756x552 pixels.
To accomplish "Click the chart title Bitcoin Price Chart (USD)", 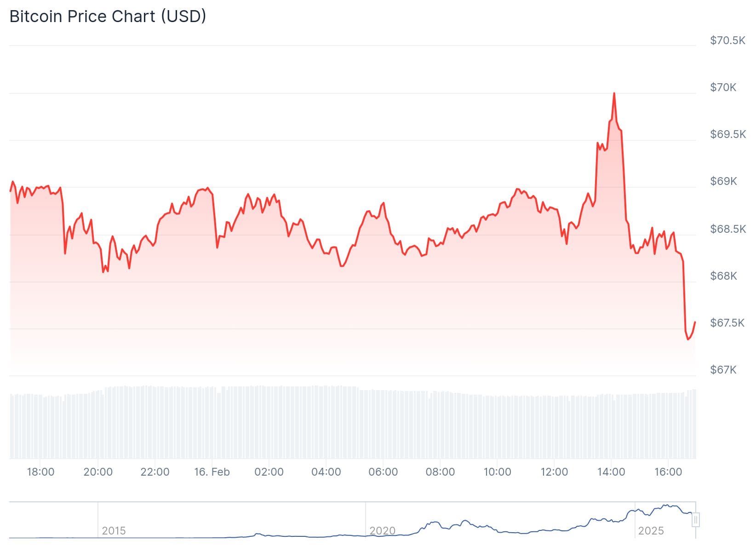I will [108, 17].
